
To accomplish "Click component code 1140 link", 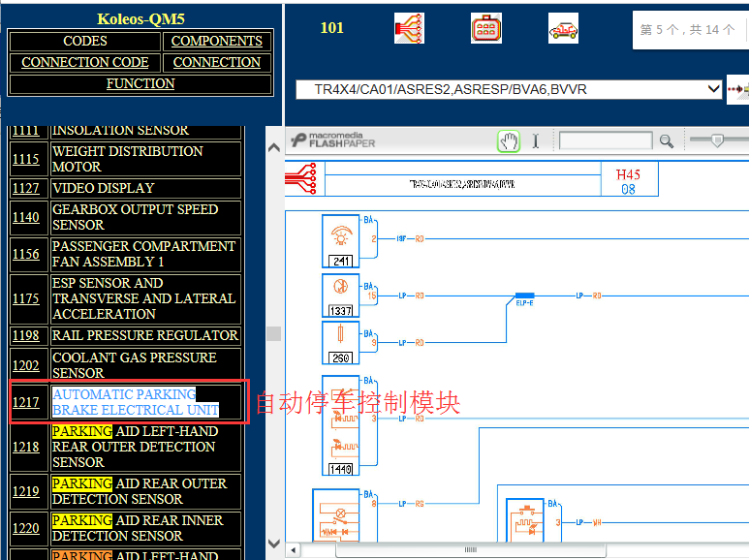I will 26,217.
